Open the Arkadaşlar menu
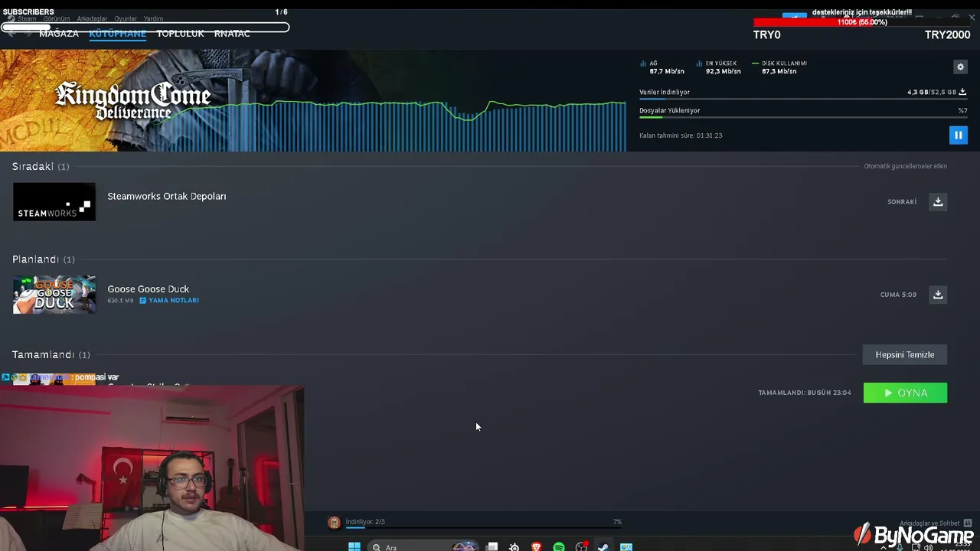The image size is (980, 551). tap(92, 18)
